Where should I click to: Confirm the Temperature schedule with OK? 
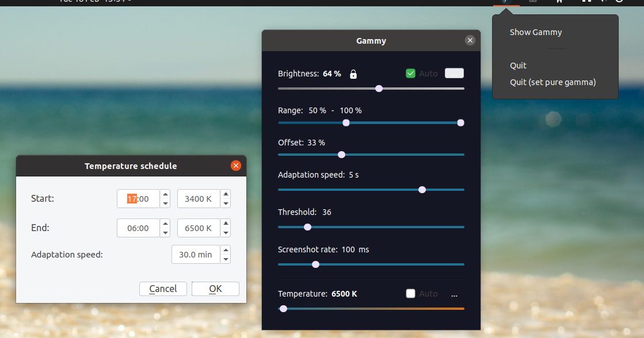[x=215, y=289]
